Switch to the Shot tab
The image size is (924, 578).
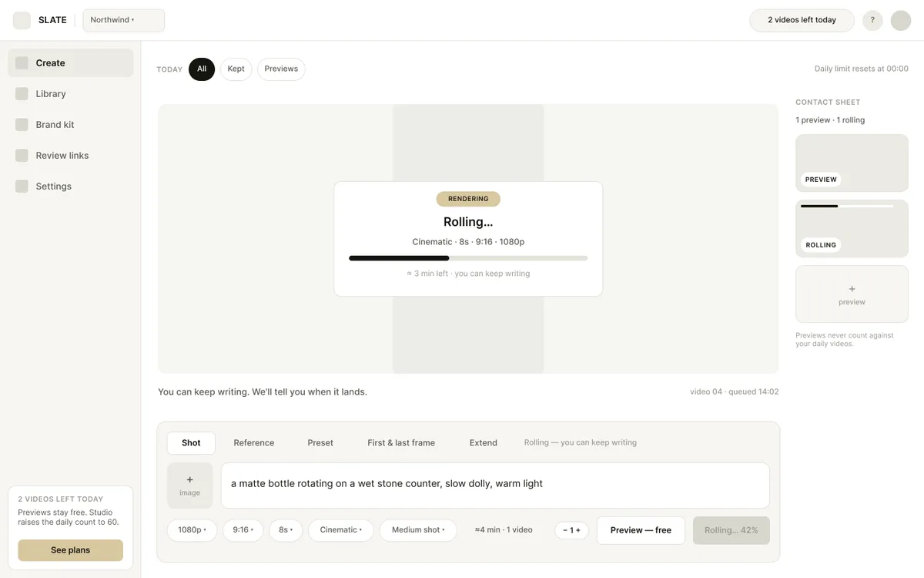point(191,443)
